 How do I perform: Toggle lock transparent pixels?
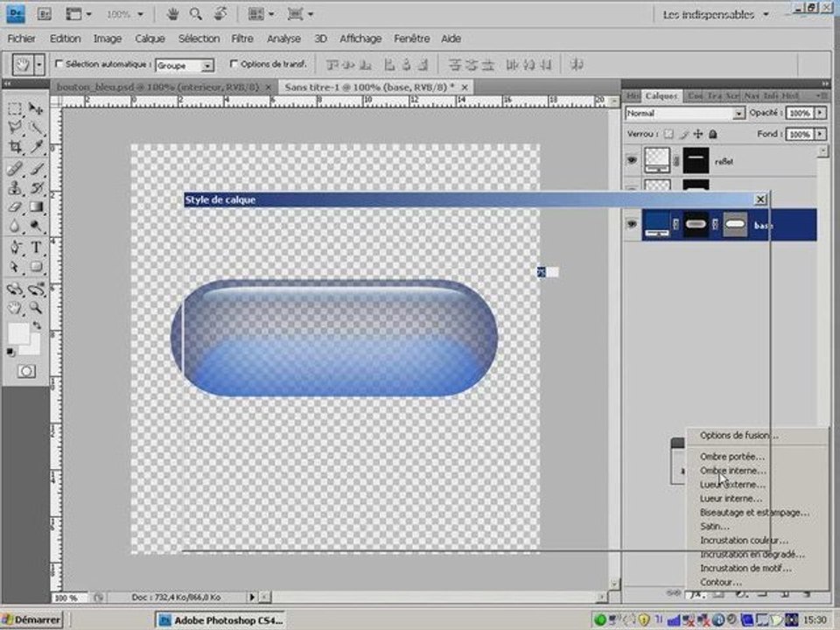point(668,134)
